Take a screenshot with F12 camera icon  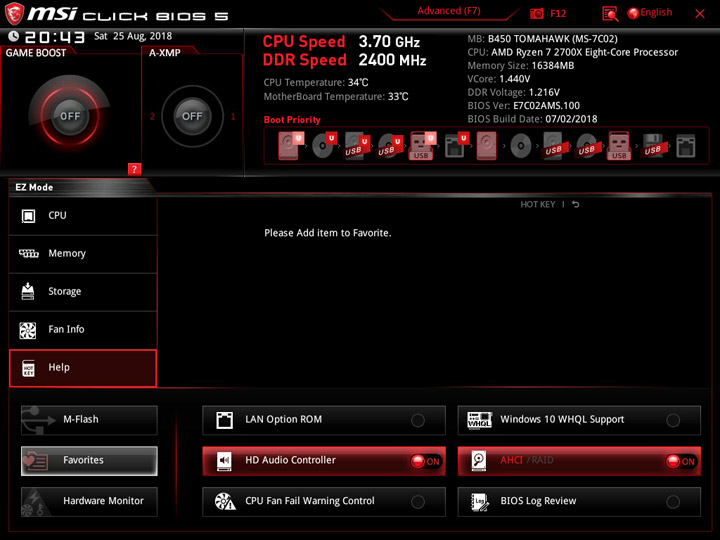coord(536,13)
